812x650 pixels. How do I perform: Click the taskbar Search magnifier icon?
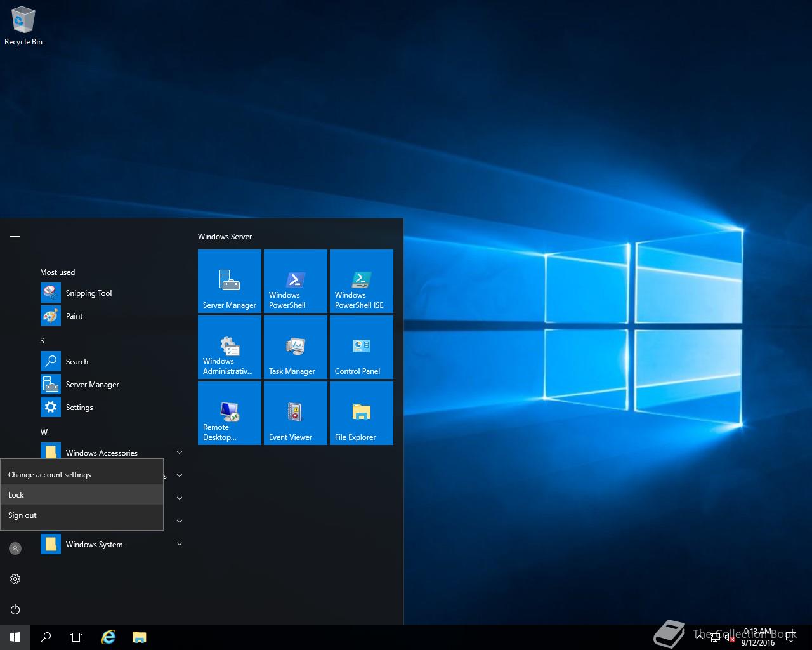tap(46, 637)
